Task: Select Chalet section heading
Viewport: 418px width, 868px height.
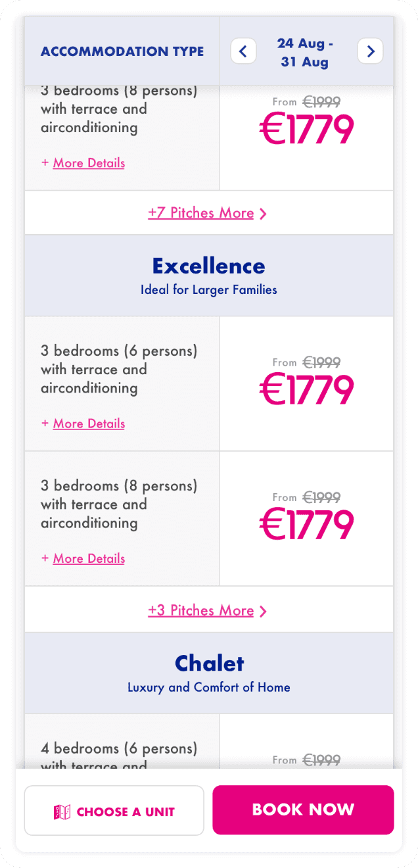Action: [209, 664]
